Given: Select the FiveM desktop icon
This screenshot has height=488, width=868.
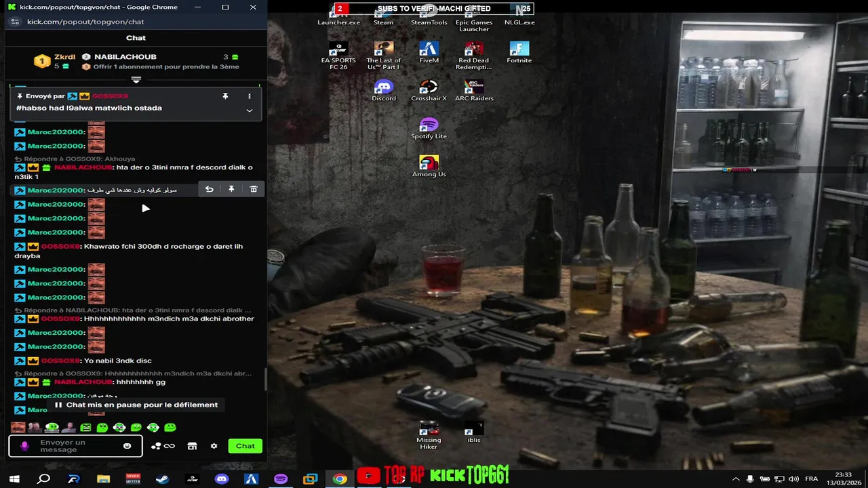Looking at the screenshot, I should click(429, 53).
